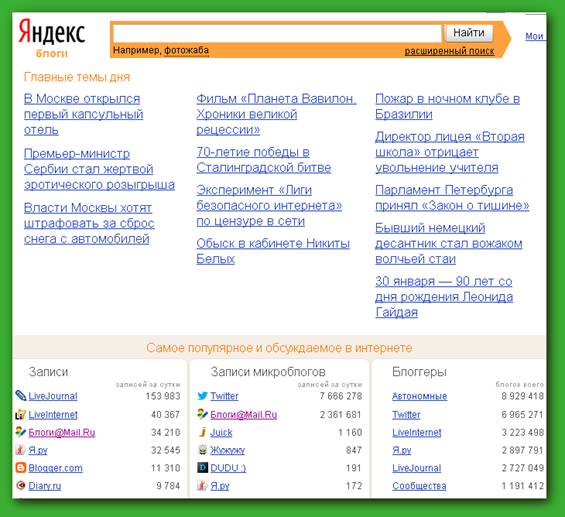565x517 pixels.
Task: Open story about Moscow capsule hotel
Action: (x=83, y=114)
